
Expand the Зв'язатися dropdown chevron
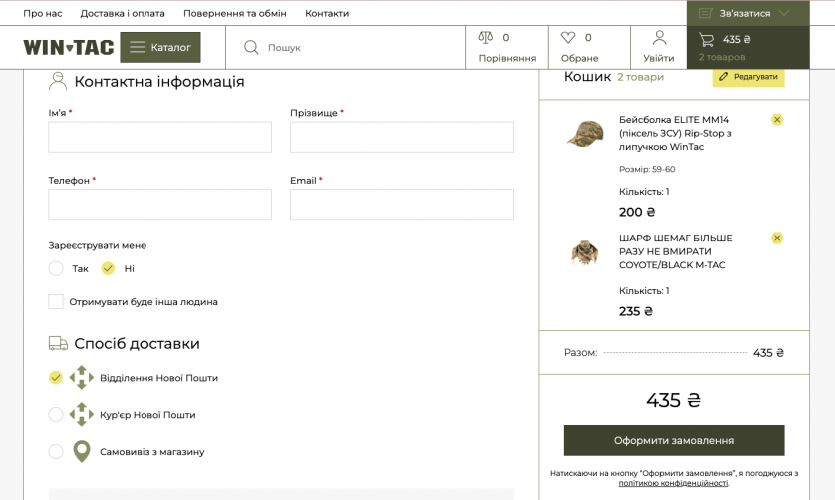pos(784,13)
